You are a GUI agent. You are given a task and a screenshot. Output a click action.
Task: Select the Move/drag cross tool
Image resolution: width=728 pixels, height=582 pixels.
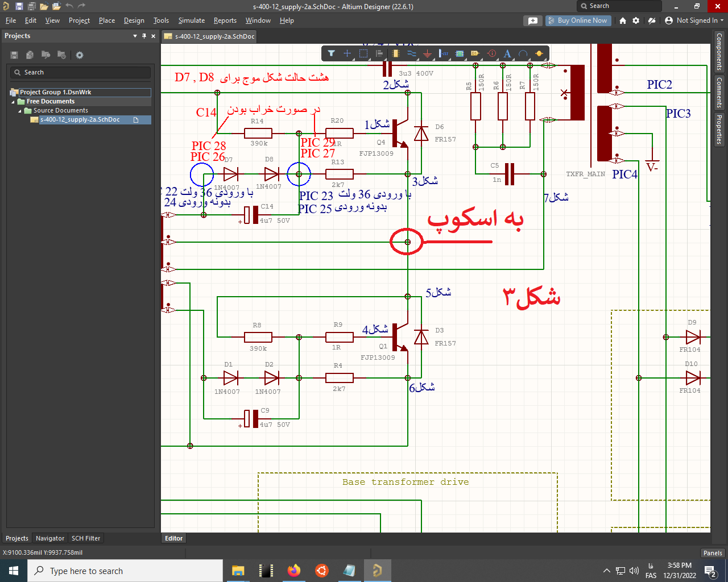348,53
